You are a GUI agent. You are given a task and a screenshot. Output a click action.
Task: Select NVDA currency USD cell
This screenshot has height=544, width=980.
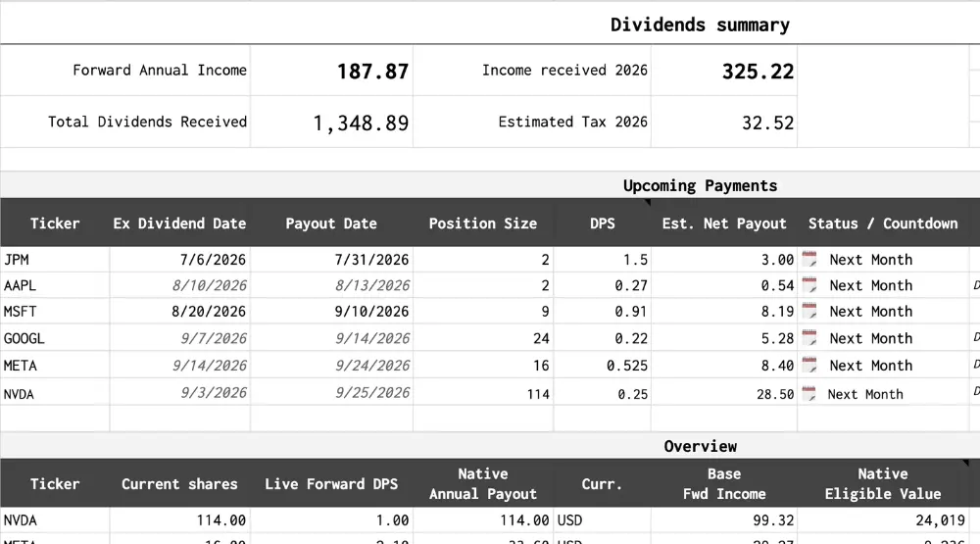tap(603, 519)
